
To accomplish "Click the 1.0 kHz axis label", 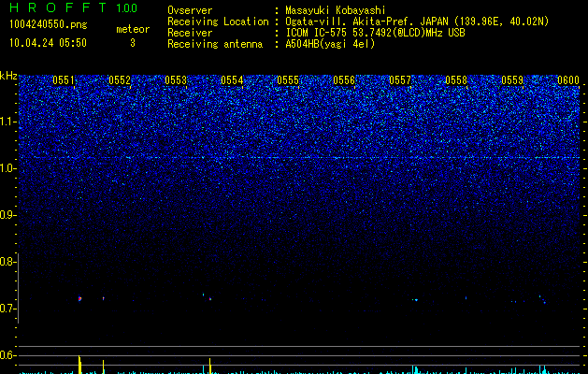I will pyautogui.click(x=7, y=168).
